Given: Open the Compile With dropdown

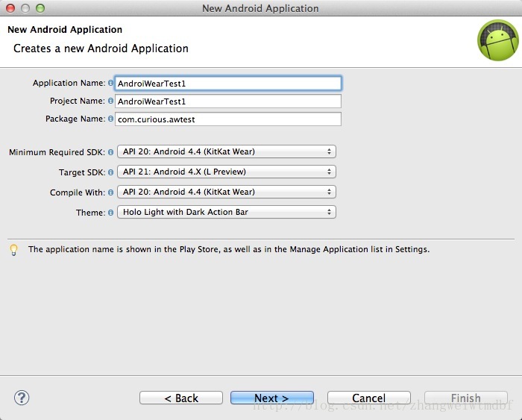Looking at the screenshot, I should 227,192.
